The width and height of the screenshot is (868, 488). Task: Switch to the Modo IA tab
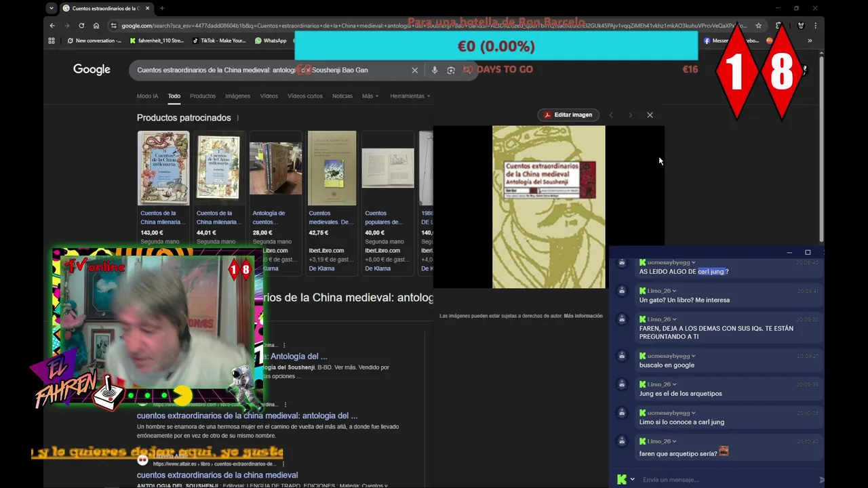click(147, 96)
